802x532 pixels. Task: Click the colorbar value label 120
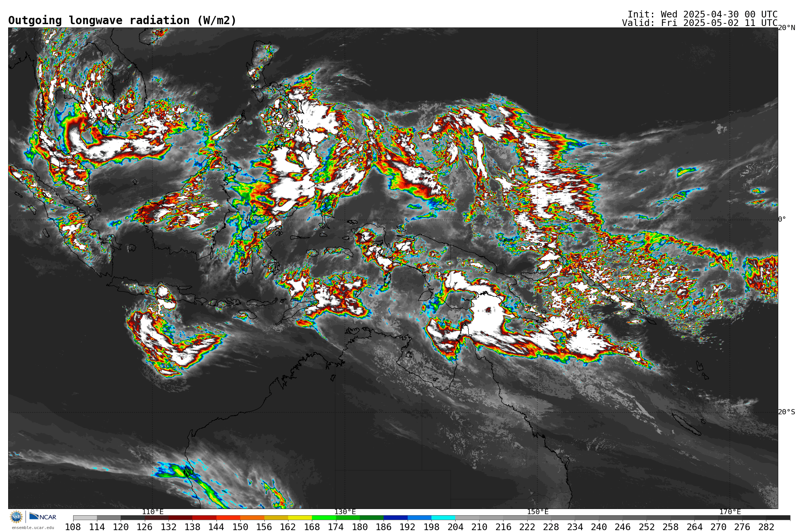click(121, 527)
